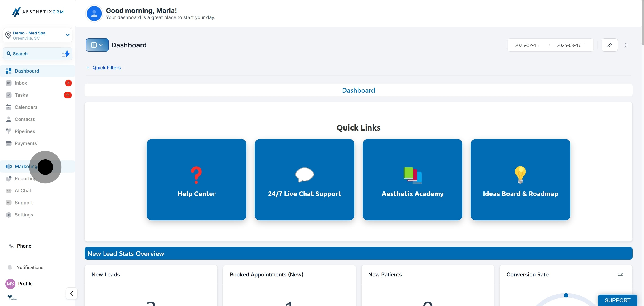Open Aesthetix Academy books card

[412, 180]
